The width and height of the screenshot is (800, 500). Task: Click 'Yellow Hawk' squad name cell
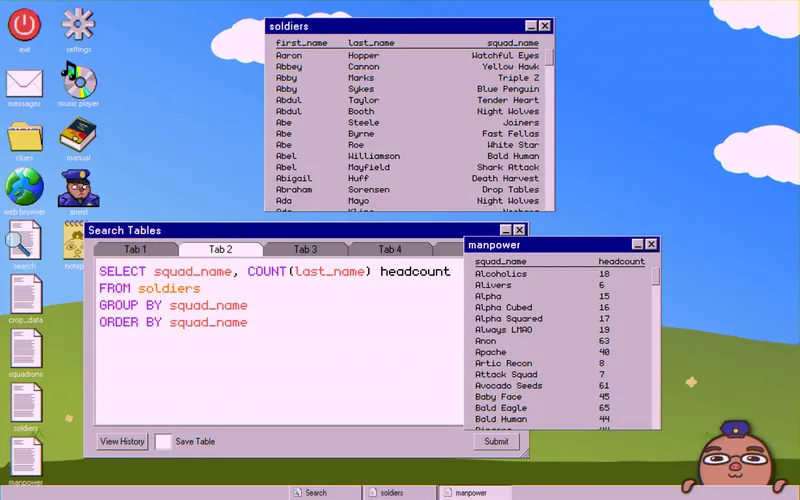click(x=511, y=66)
